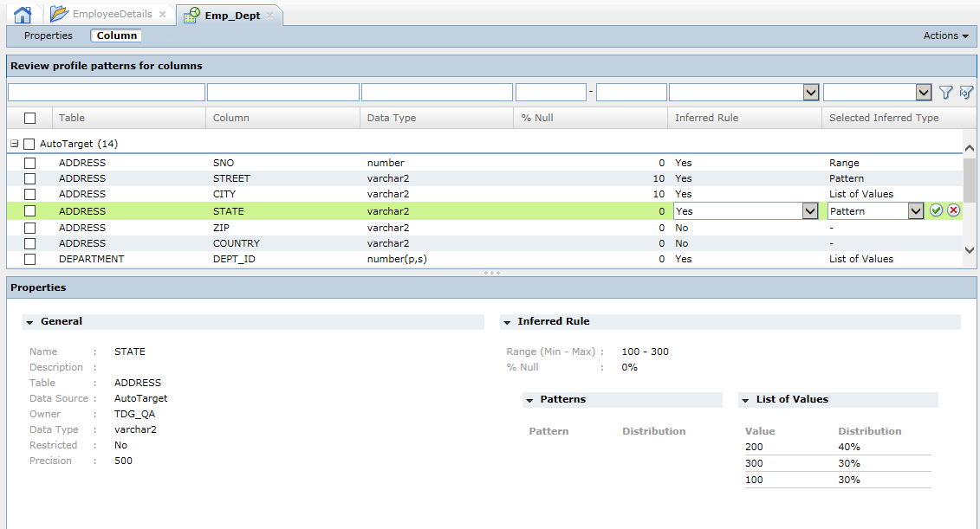Open Selected Inferred Type filter dropdown
The height and width of the screenshot is (529, 980).
[924, 93]
